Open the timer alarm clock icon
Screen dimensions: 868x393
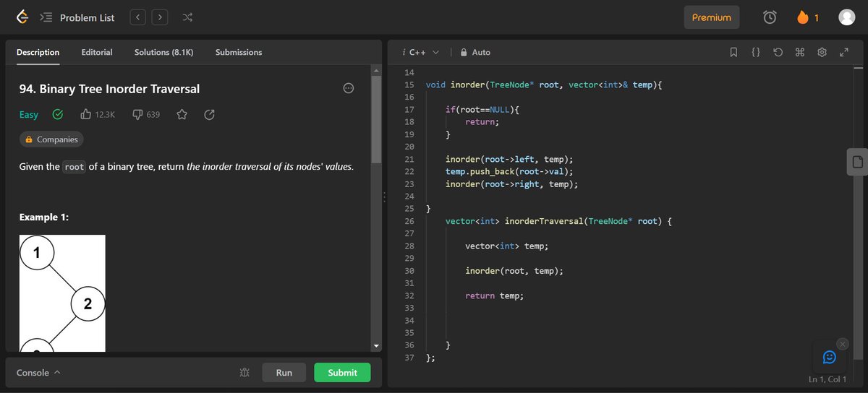(x=770, y=17)
